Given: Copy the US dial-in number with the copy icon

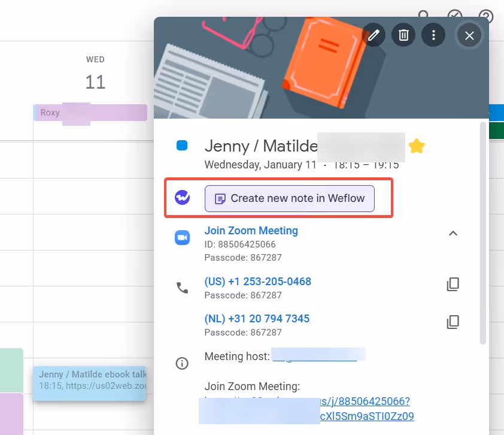Looking at the screenshot, I should [453, 284].
